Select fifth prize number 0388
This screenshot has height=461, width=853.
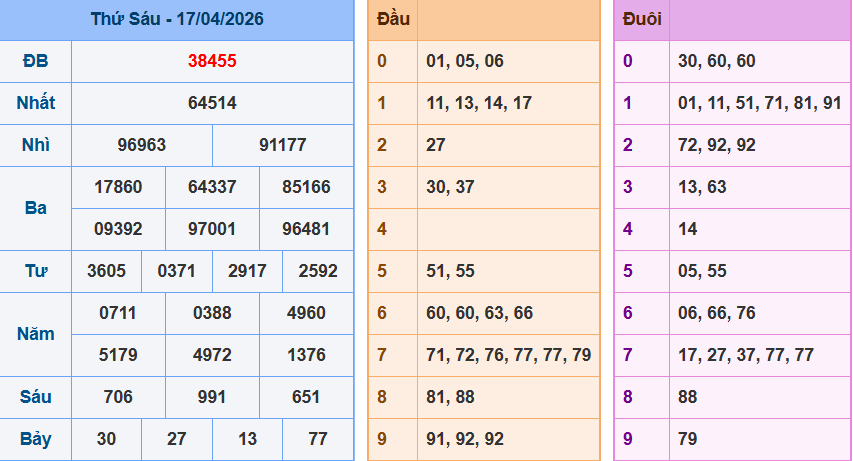point(212,313)
